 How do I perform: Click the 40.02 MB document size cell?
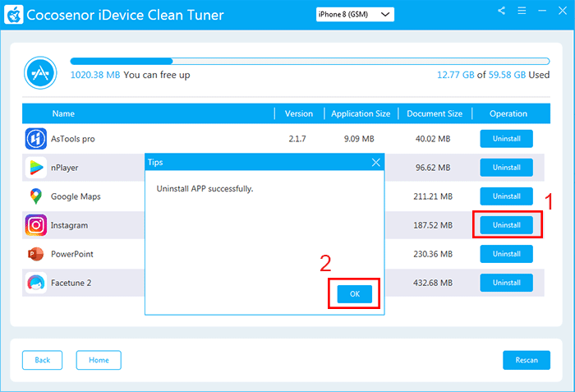[433, 139]
